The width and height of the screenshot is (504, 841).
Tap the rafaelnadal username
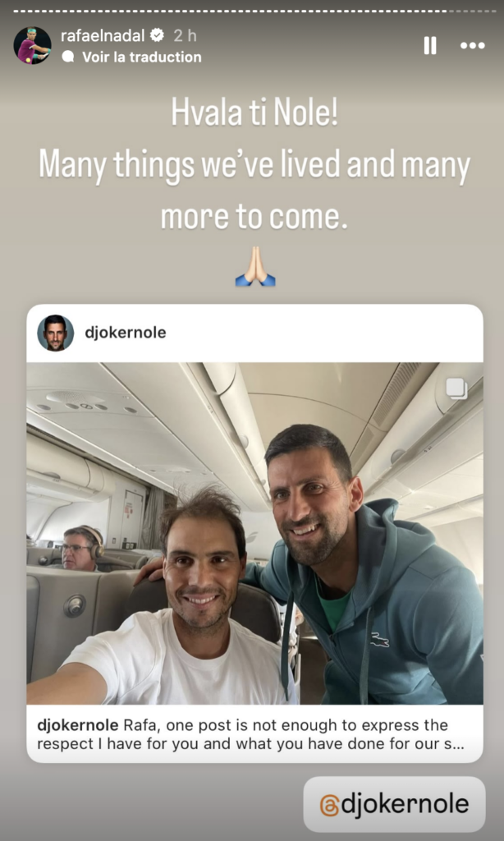103,35
